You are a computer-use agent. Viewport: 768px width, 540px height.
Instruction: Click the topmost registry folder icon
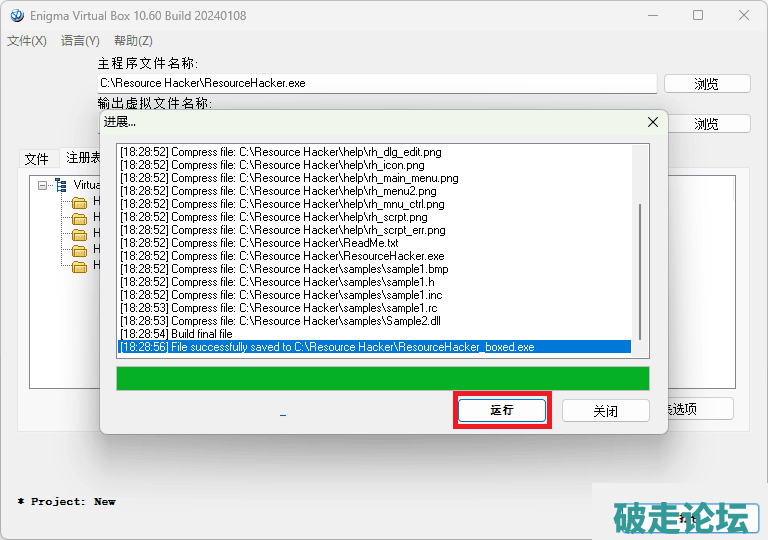(x=79, y=202)
